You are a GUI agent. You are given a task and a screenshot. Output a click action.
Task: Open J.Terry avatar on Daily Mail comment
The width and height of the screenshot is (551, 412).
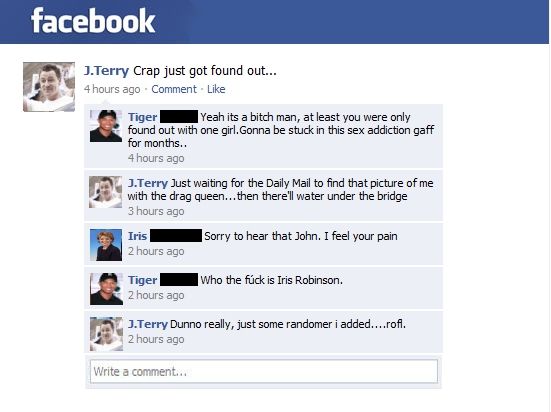pos(105,192)
